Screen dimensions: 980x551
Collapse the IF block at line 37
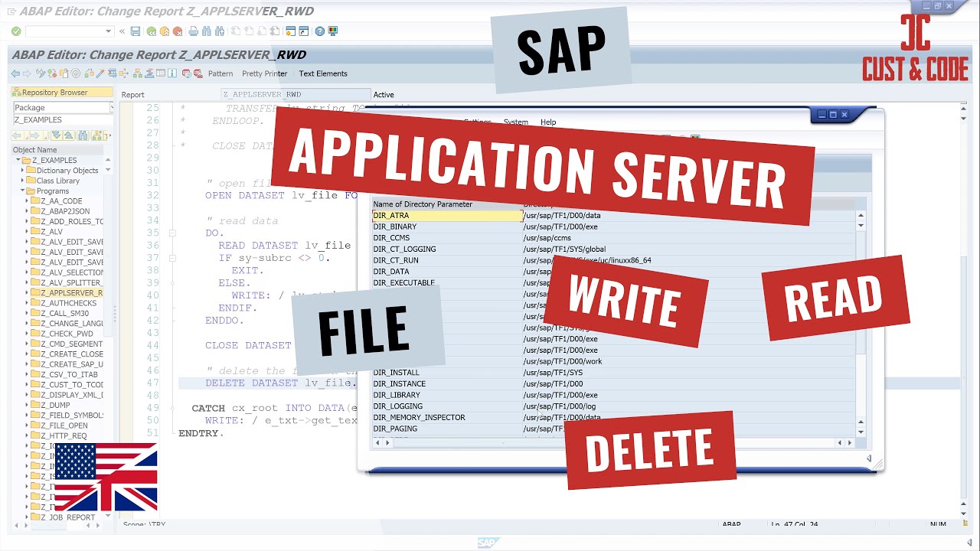(x=172, y=258)
